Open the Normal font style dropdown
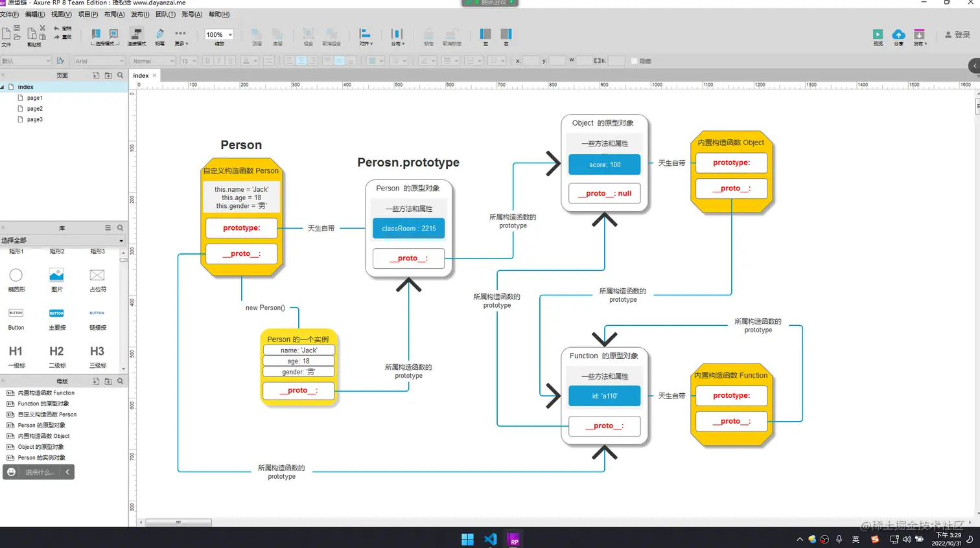This screenshot has width=980, height=548. pos(153,61)
